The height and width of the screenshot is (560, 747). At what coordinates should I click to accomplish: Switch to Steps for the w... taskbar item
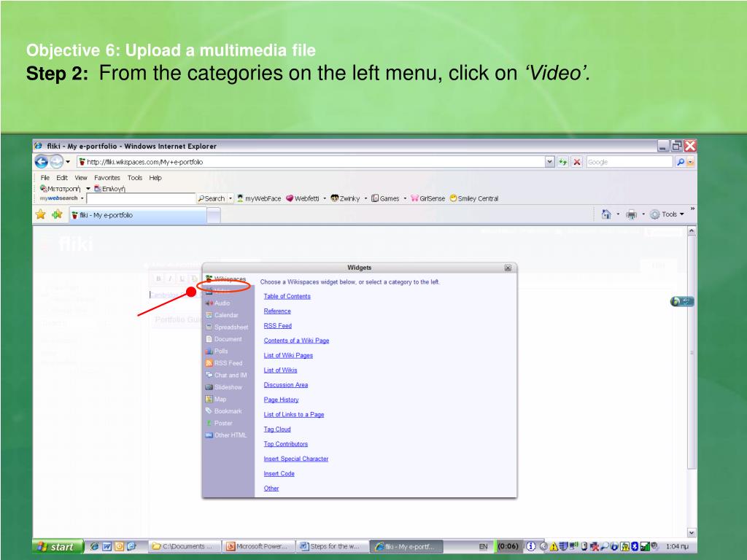tap(332, 547)
